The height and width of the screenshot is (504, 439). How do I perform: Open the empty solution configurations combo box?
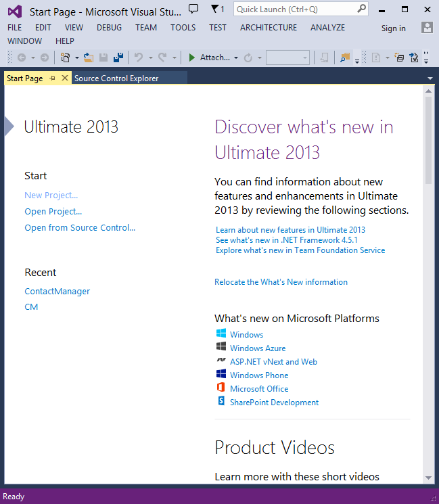tap(287, 58)
